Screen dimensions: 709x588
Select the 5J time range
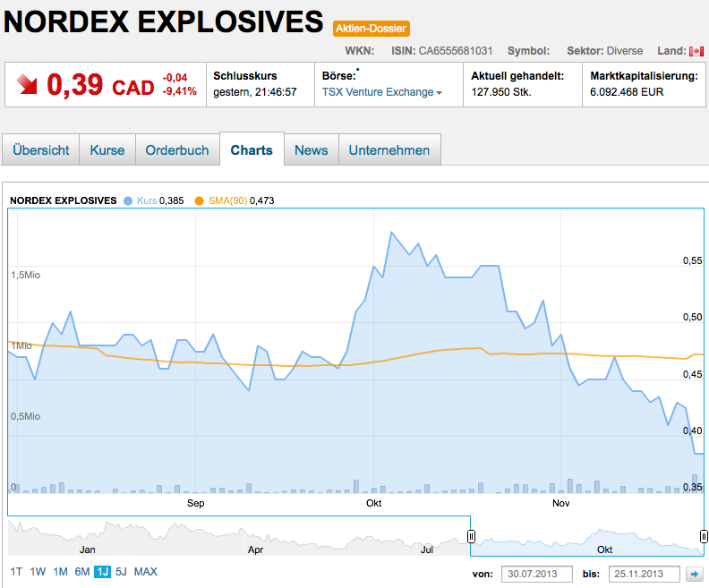point(121,572)
